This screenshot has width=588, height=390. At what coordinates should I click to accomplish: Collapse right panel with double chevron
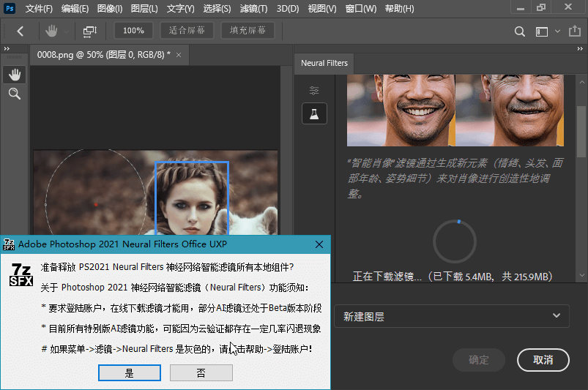580,49
